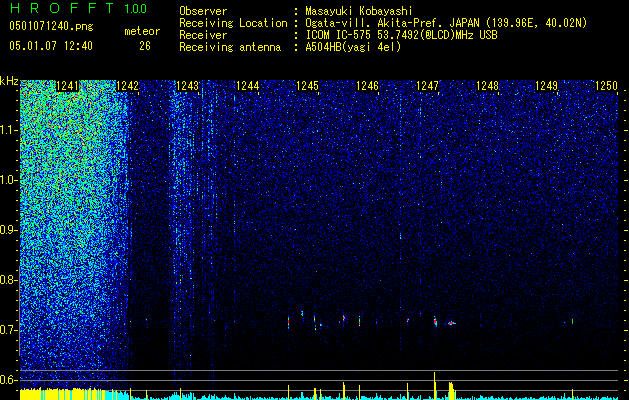629x400 pixels.
Task: Click the meteor count label
Action: pyautogui.click(x=142, y=31)
